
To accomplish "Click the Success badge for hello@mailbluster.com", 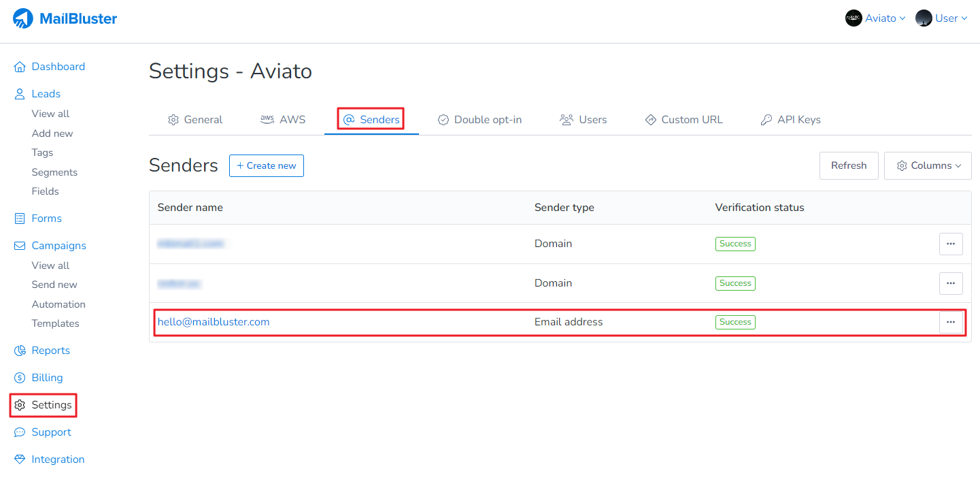I will (x=734, y=321).
